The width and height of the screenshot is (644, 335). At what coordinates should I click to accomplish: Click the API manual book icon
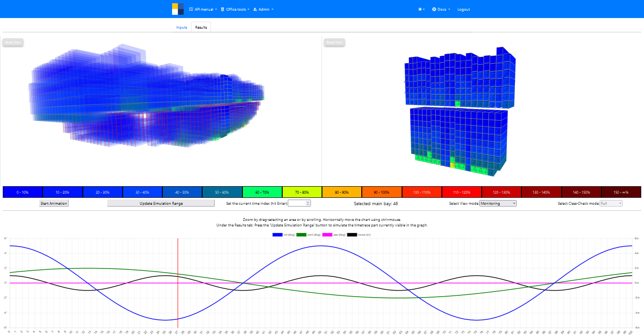192,9
